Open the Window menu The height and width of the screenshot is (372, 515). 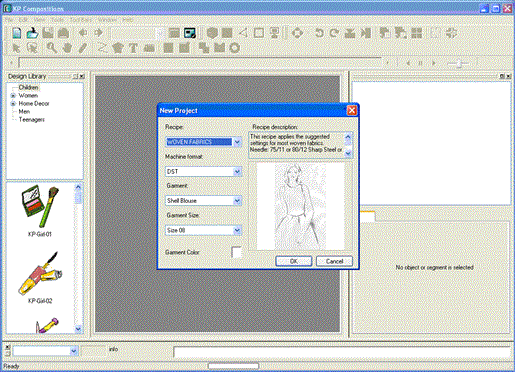pos(107,20)
